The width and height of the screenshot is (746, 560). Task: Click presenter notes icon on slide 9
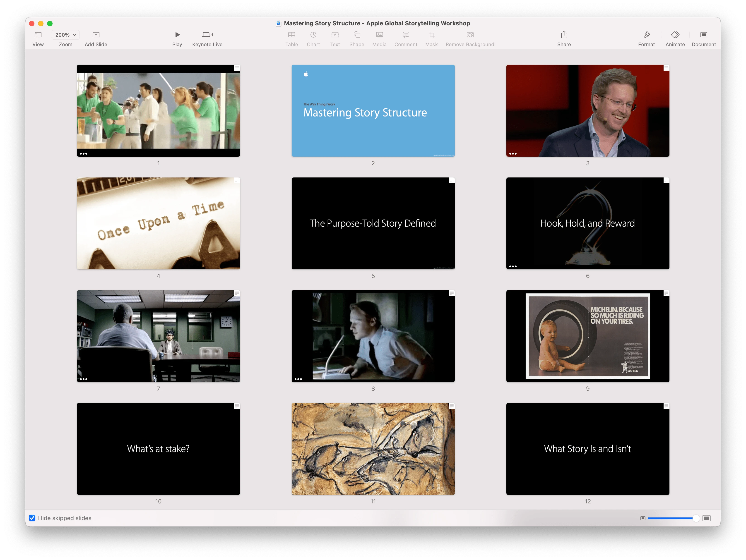click(667, 293)
